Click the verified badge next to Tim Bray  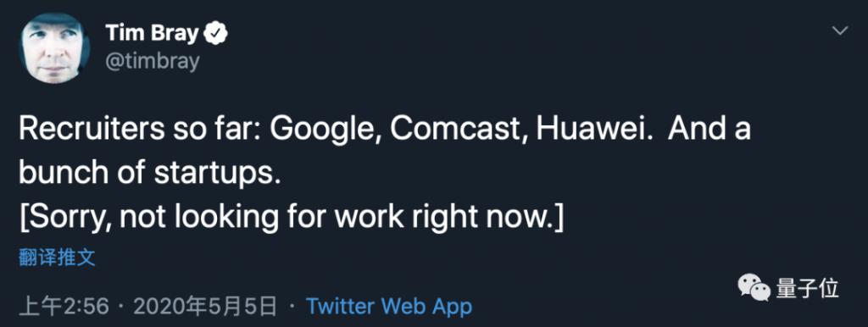[216, 34]
